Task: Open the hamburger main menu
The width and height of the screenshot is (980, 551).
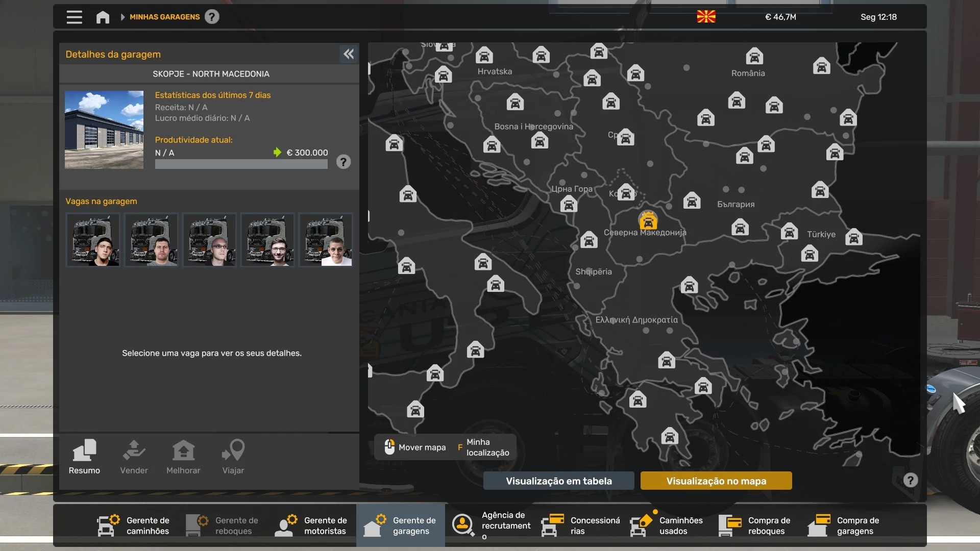Action: (x=74, y=17)
